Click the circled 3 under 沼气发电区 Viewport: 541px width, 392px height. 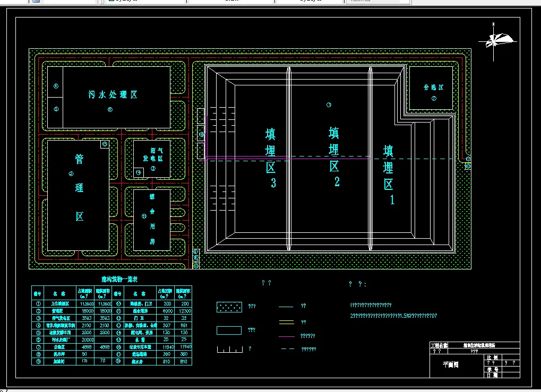(x=153, y=169)
